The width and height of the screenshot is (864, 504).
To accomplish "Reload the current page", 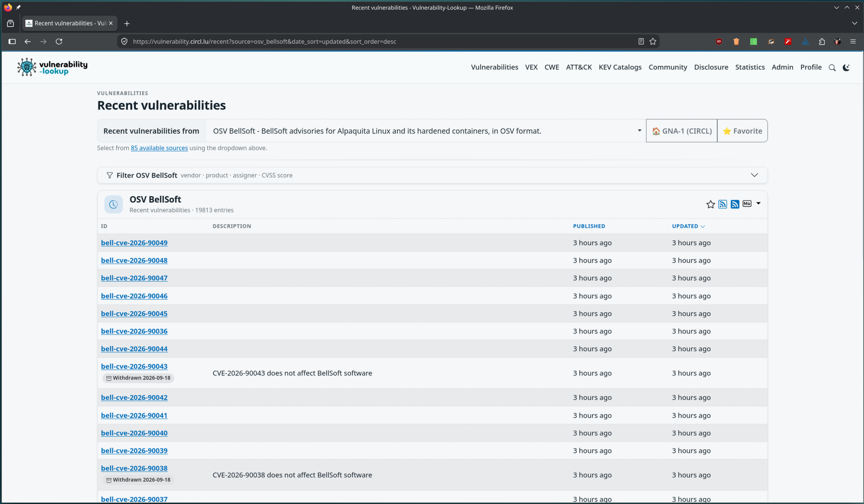I will [59, 42].
